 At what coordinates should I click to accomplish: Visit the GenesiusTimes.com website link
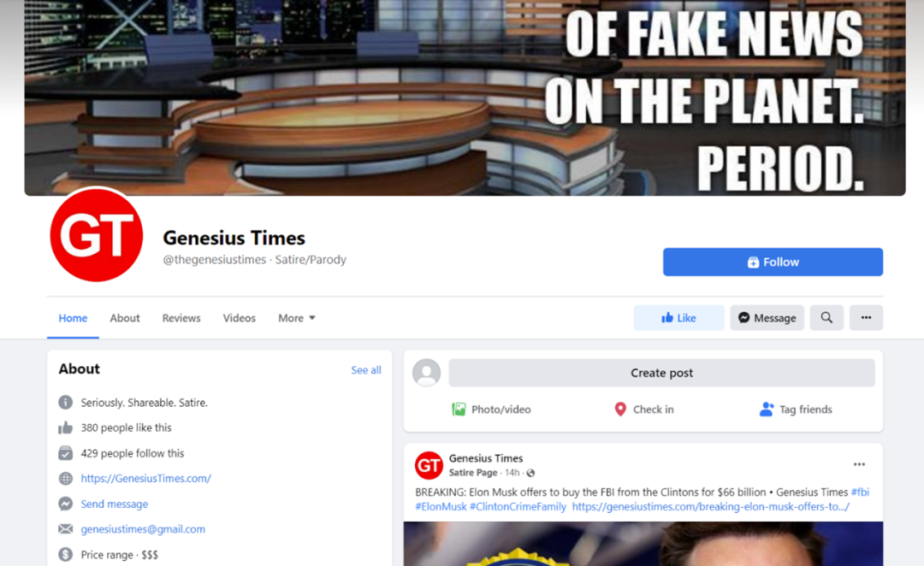tap(145, 478)
